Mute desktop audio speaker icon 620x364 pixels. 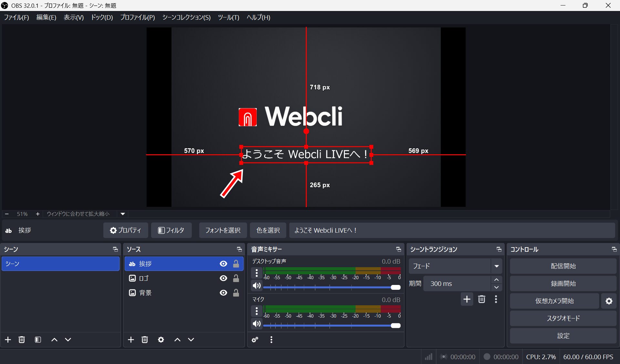pos(257,286)
